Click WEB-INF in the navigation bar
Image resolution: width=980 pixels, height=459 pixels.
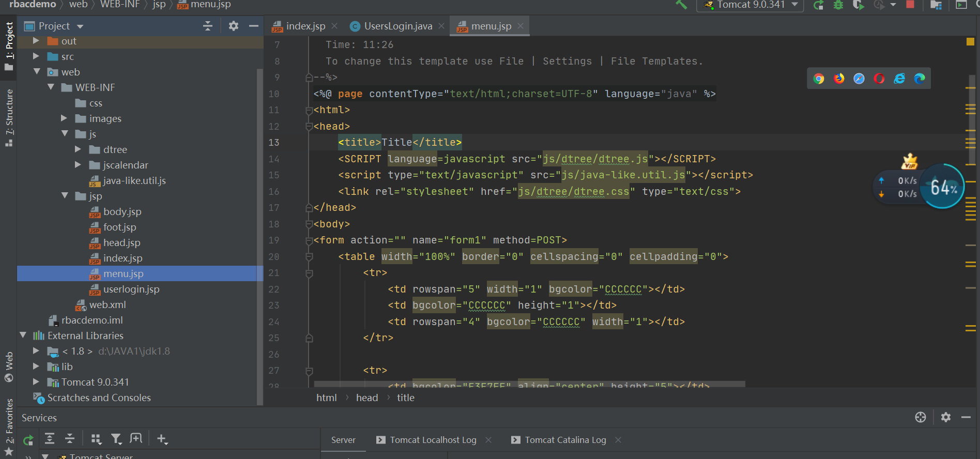pos(120,5)
